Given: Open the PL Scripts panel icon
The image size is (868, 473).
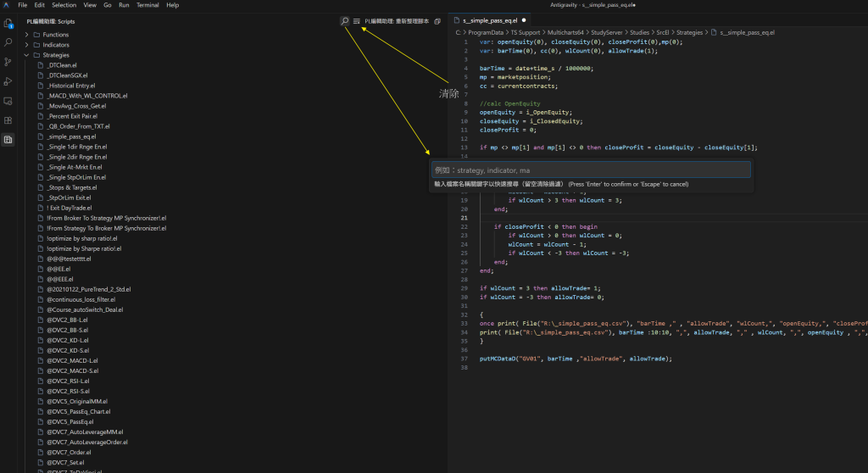Looking at the screenshot, I should coord(8,139).
